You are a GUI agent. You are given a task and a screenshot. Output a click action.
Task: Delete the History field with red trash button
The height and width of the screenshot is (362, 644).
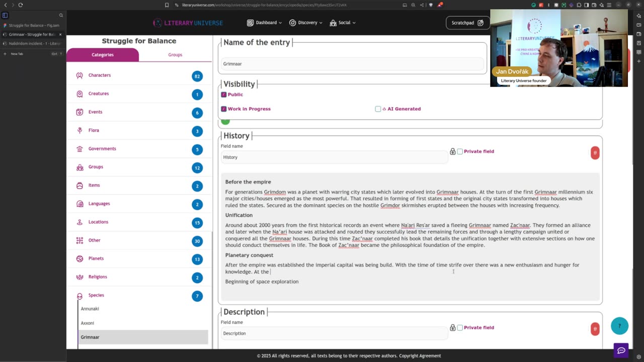coord(595,153)
